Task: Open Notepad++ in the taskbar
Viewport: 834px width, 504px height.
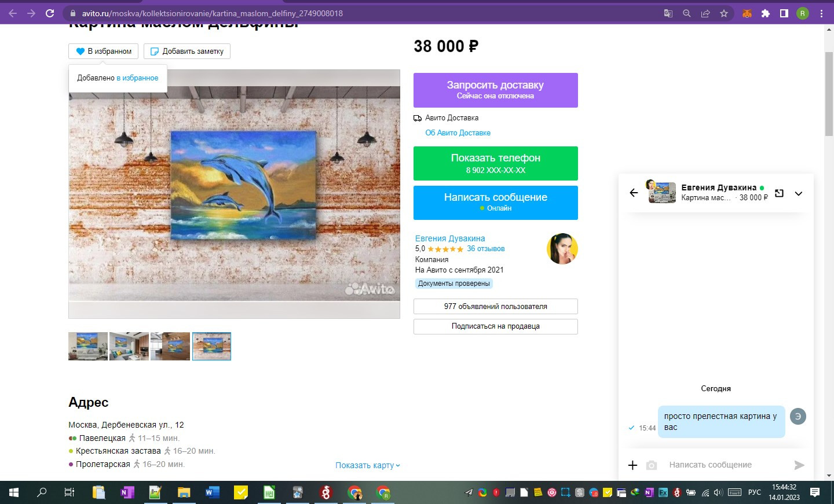Action: coord(155,492)
